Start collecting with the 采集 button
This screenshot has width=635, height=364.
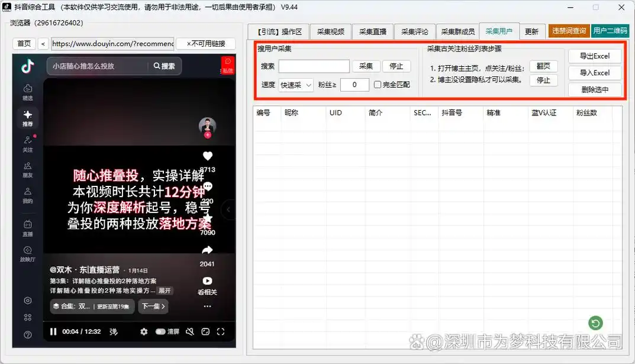pyautogui.click(x=366, y=66)
